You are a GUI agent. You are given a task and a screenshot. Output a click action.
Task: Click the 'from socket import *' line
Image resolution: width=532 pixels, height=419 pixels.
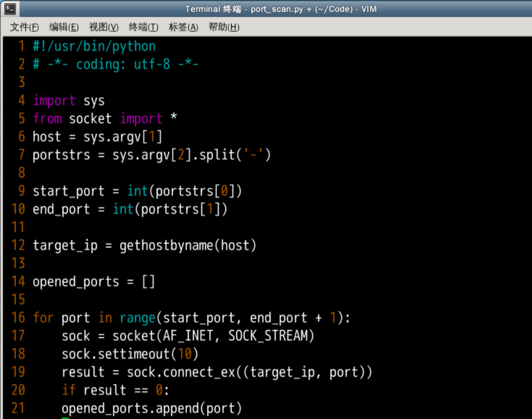105,119
